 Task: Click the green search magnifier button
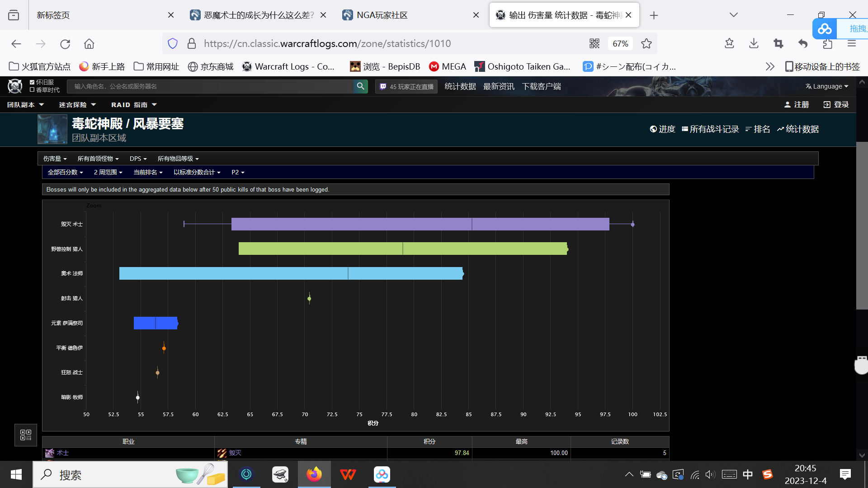point(360,86)
